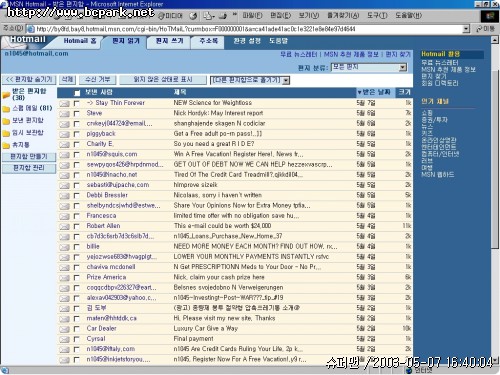Sort by received date column arrow
The height and width of the screenshot is (375, 500).
(x=360, y=92)
